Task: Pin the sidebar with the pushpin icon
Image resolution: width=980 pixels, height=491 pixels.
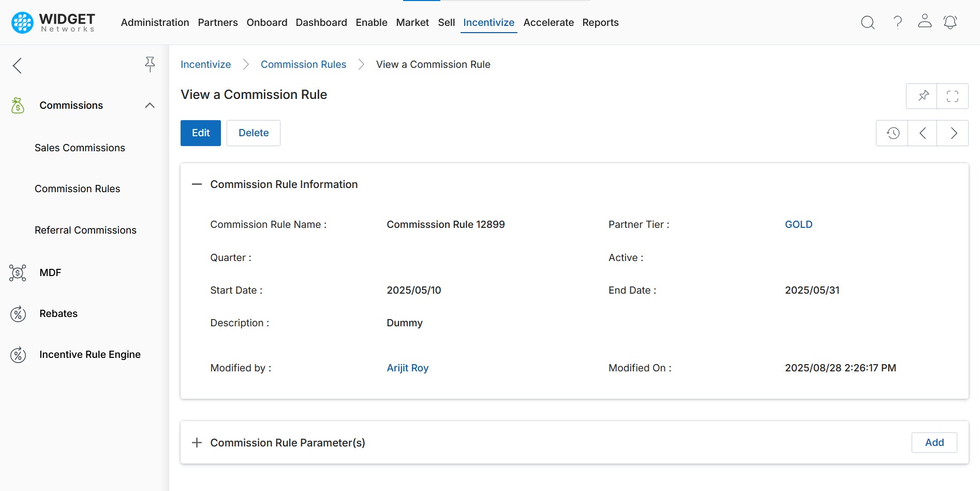Action: (150, 64)
